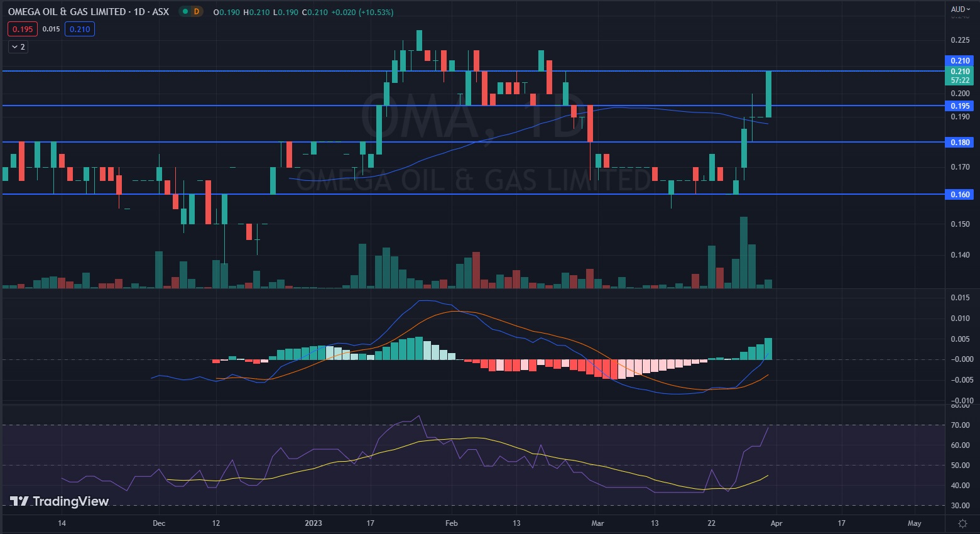Click the OHLC values text in header
Screen dimensions: 980x534
point(303,12)
